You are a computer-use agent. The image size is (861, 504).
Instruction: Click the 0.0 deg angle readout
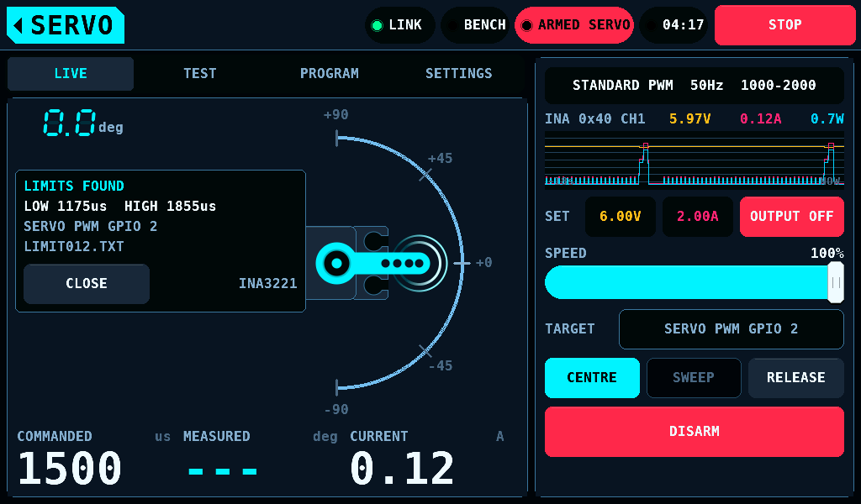coord(83,123)
